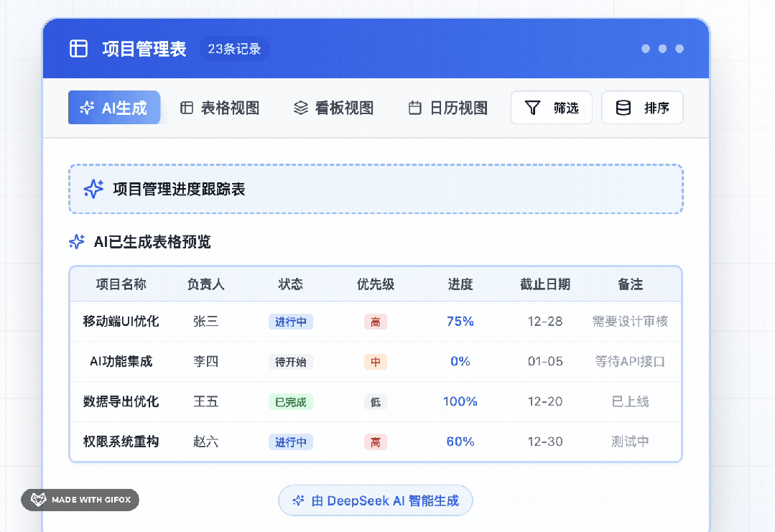The height and width of the screenshot is (532, 775).
Task: Select the 移动端UI优化 project cell
Action: tap(121, 321)
